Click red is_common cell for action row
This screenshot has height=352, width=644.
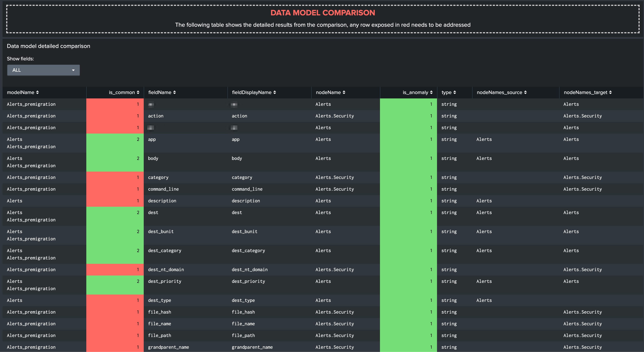point(115,116)
